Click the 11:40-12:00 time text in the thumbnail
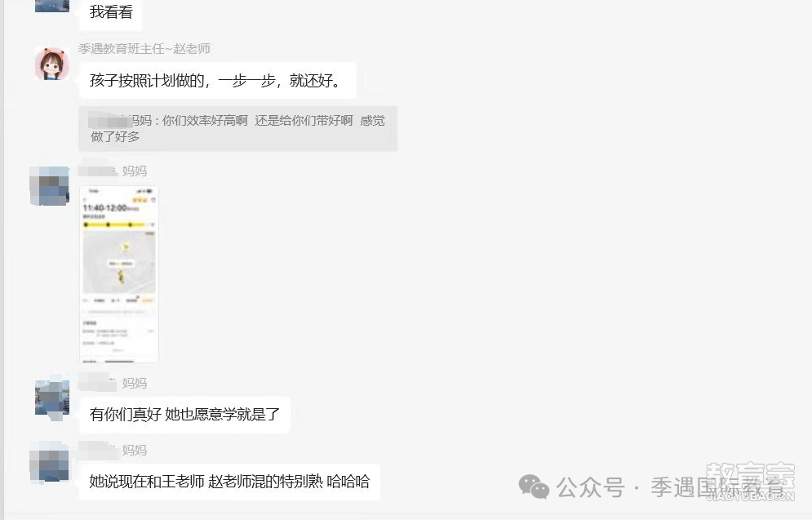This screenshot has height=520, width=812. (x=105, y=207)
